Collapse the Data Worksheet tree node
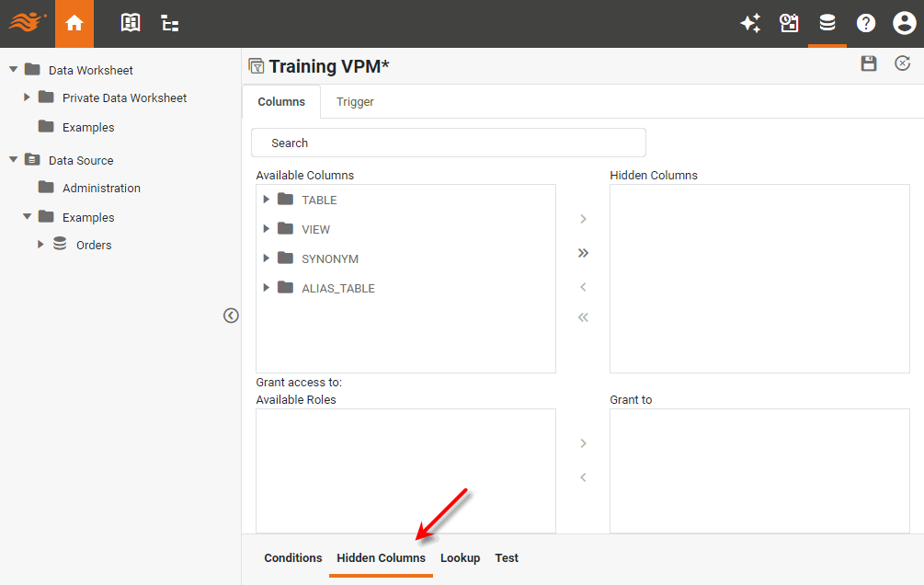The width and height of the screenshot is (924, 585). click(14, 70)
